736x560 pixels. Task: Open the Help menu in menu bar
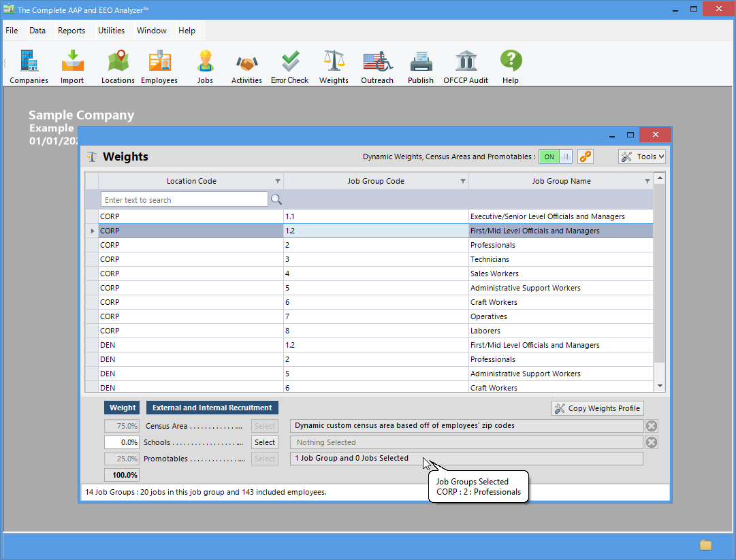tap(187, 31)
